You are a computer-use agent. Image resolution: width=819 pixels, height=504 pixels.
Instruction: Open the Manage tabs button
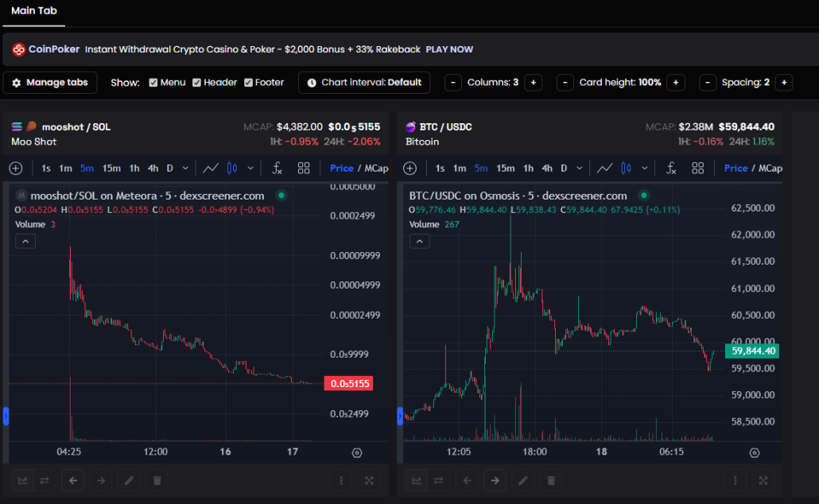tap(49, 82)
